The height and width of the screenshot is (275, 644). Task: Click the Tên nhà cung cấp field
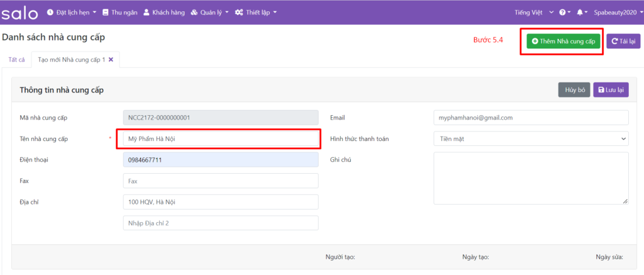[220, 138]
